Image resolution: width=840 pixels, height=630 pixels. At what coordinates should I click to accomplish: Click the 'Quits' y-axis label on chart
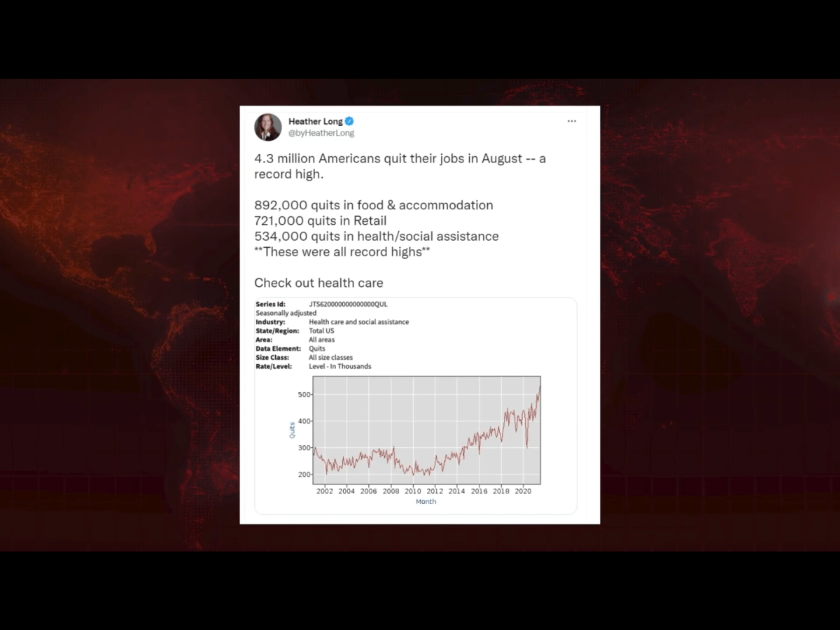click(293, 430)
